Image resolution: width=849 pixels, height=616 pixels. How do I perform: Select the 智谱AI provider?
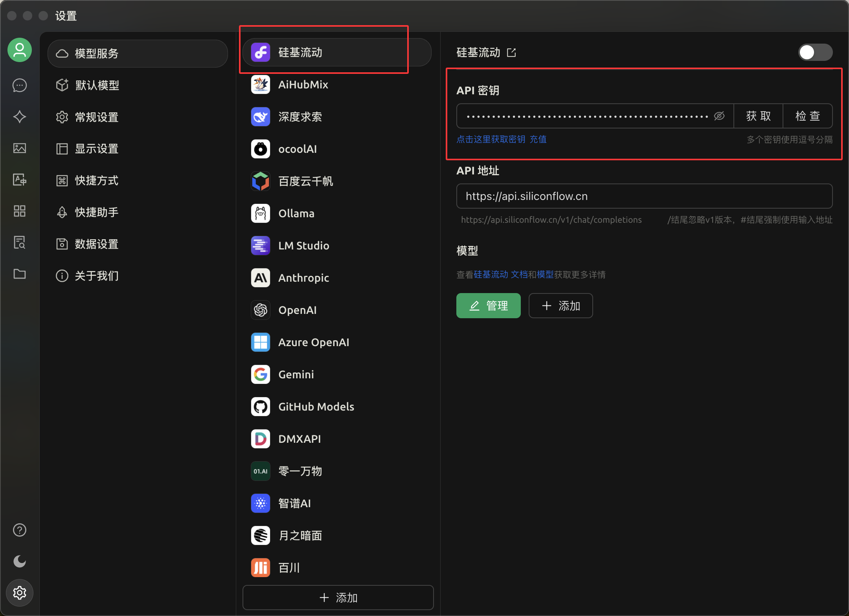tap(294, 503)
